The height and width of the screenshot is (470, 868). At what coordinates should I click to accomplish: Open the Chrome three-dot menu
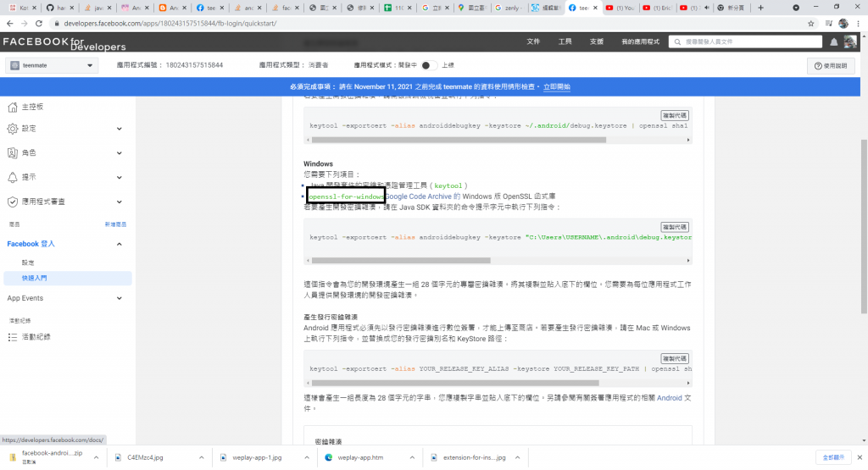coord(858,23)
